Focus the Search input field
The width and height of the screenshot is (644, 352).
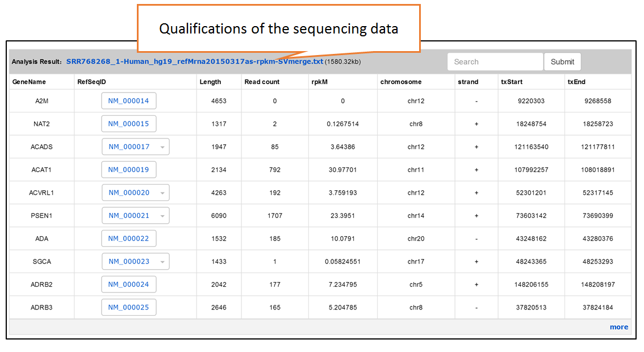[x=495, y=62]
